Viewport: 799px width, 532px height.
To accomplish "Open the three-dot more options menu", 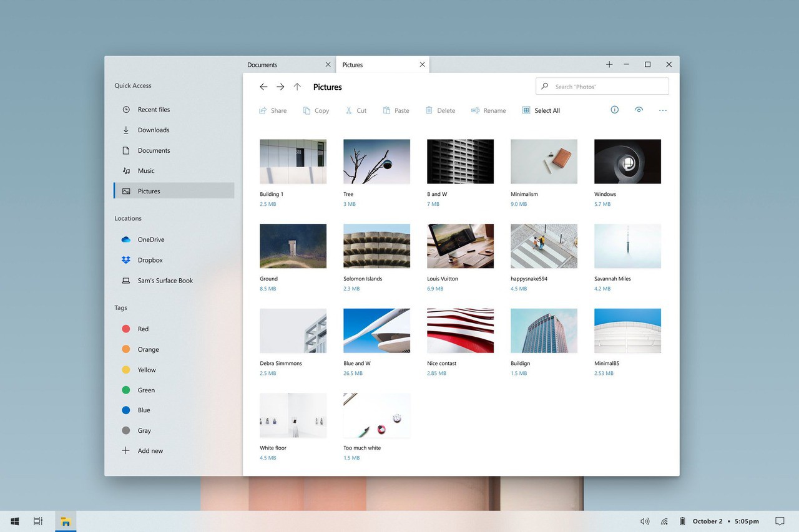I will 663,110.
